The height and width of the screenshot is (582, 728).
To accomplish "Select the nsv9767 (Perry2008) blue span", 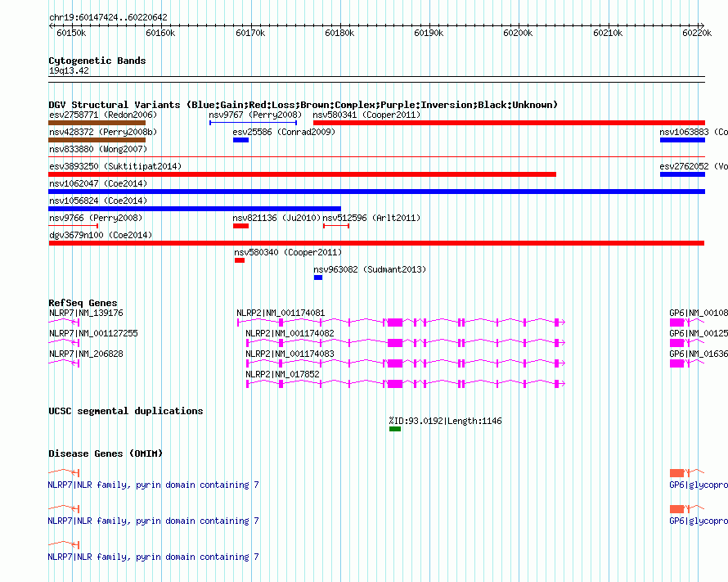I will 253,123.
